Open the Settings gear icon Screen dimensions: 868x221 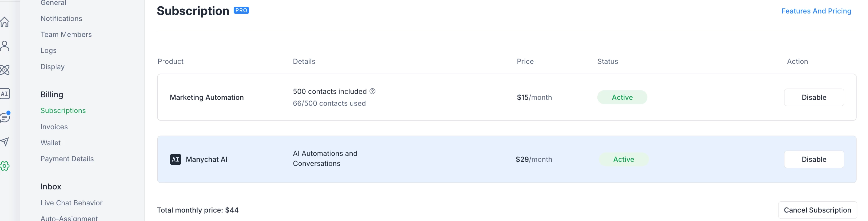click(5, 166)
